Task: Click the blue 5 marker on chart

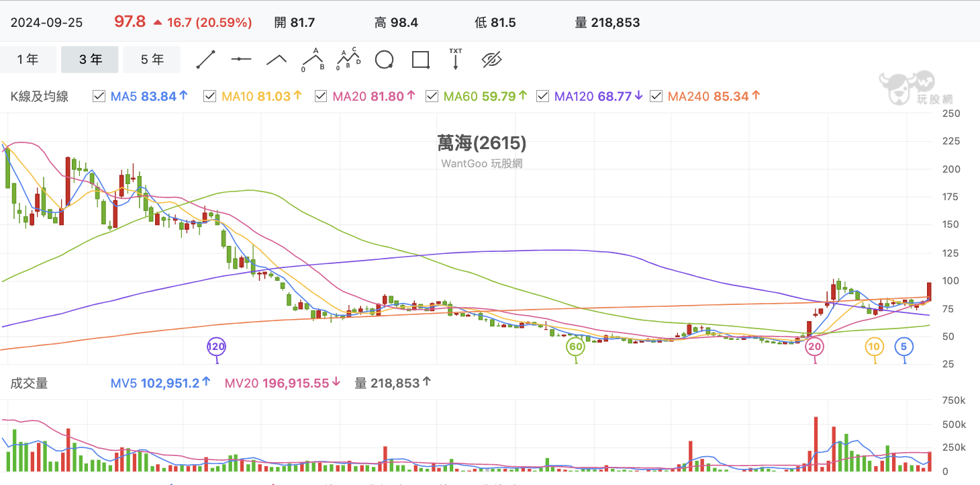Action: (x=904, y=347)
